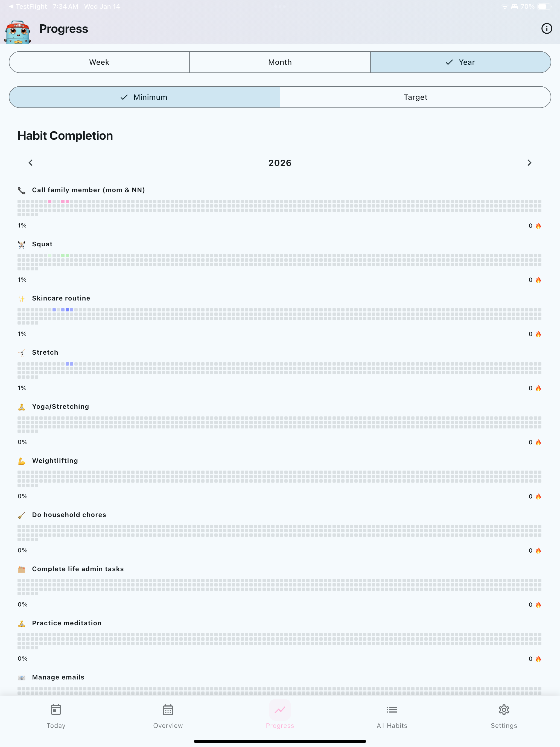Open the Practice meditation habit title
The height and width of the screenshot is (747, 560).
click(x=67, y=623)
